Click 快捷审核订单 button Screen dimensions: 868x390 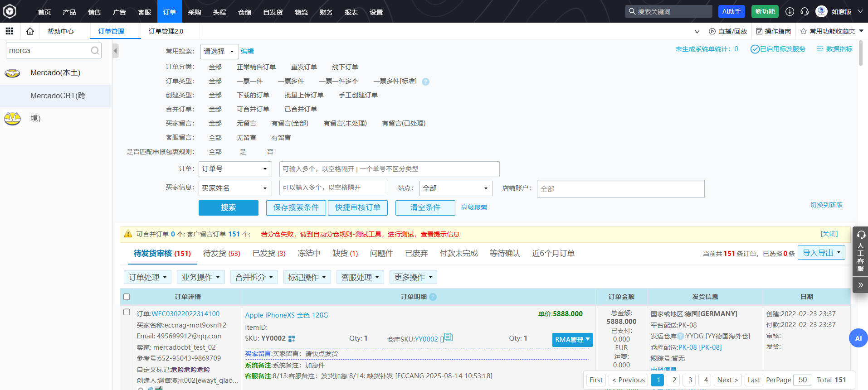click(x=358, y=207)
